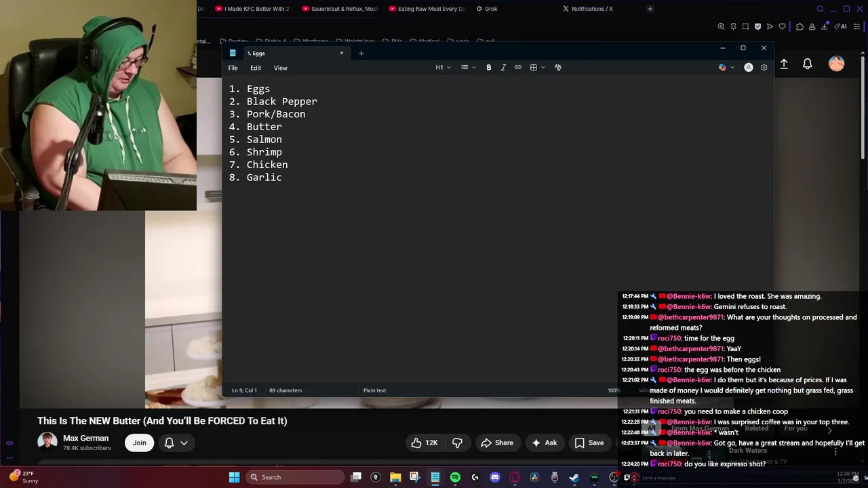Switch to 'I Made KFC Better' browser tab
This screenshot has width=868, height=488.
coord(252,9)
